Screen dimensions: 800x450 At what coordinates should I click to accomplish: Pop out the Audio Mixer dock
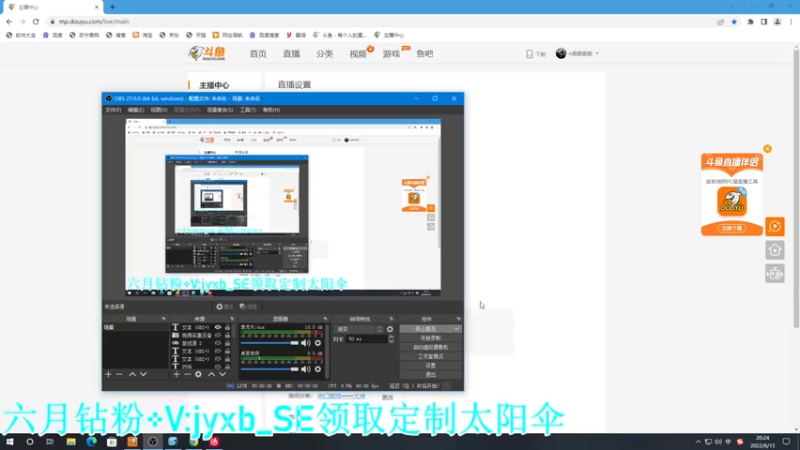pos(325,319)
